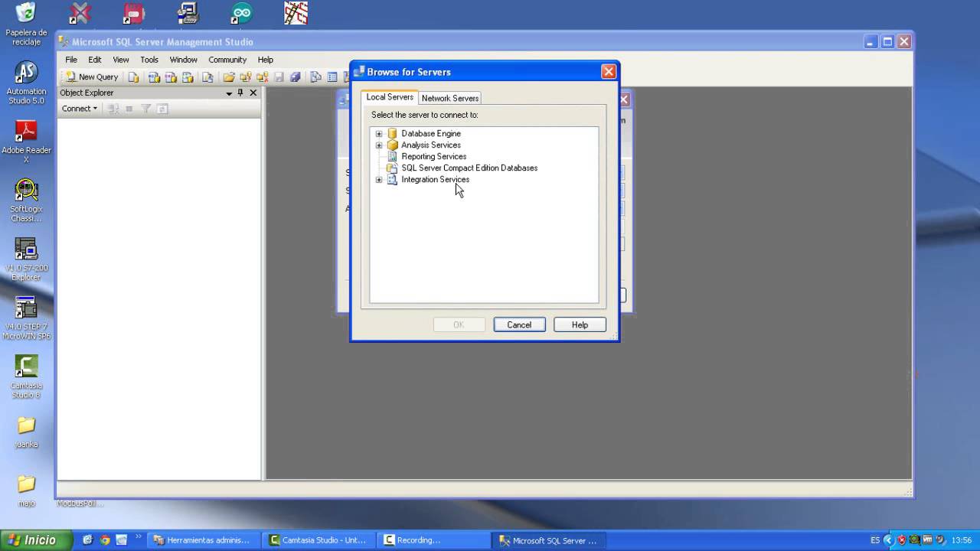Click the Papelera de reciclaje desktop icon
This screenshot has width=980, height=551.
pyautogui.click(x=26, y=24)
